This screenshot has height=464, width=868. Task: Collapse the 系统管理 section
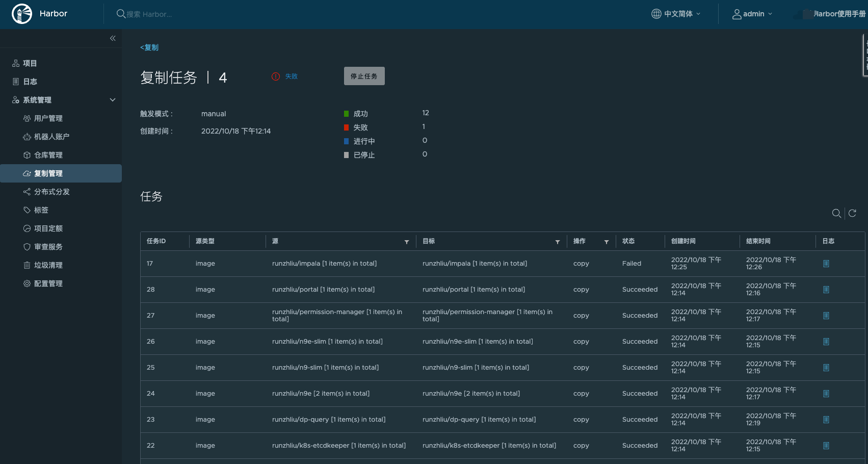[113, 100]
